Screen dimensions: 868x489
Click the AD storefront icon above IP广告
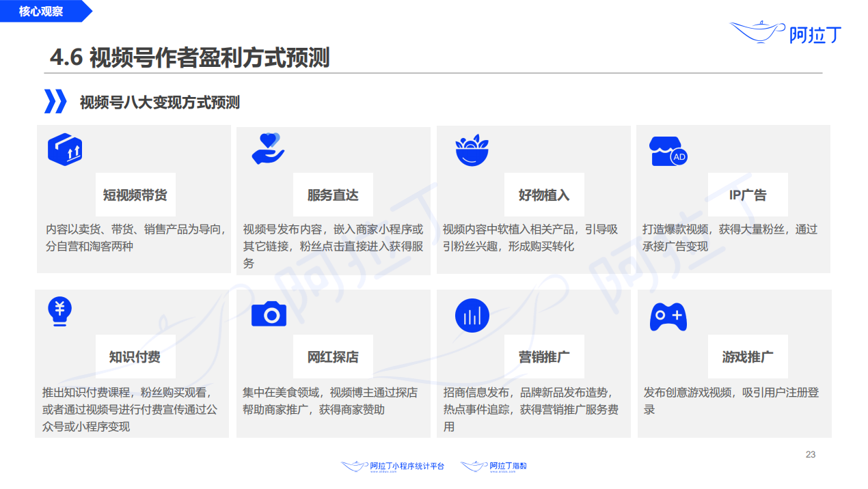tap(668, 150)
